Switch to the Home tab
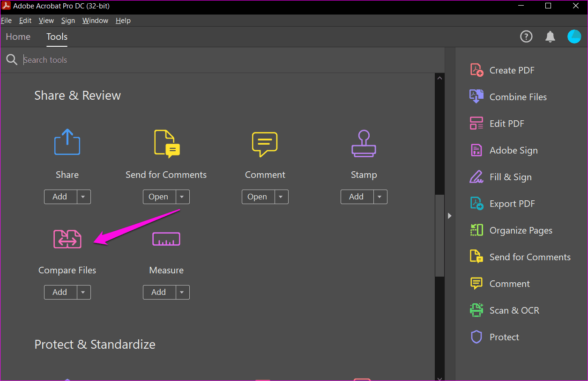 [x=18, y=37]
